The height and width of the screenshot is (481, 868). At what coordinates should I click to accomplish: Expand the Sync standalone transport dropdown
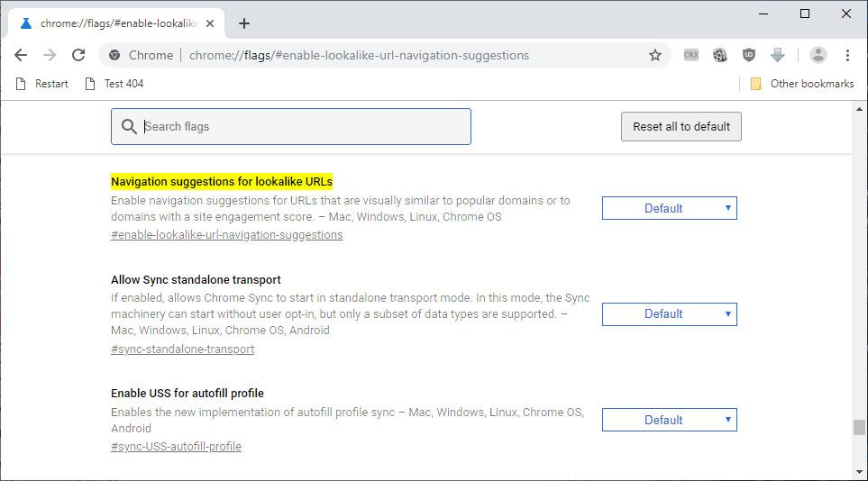(x=670, y=313)
